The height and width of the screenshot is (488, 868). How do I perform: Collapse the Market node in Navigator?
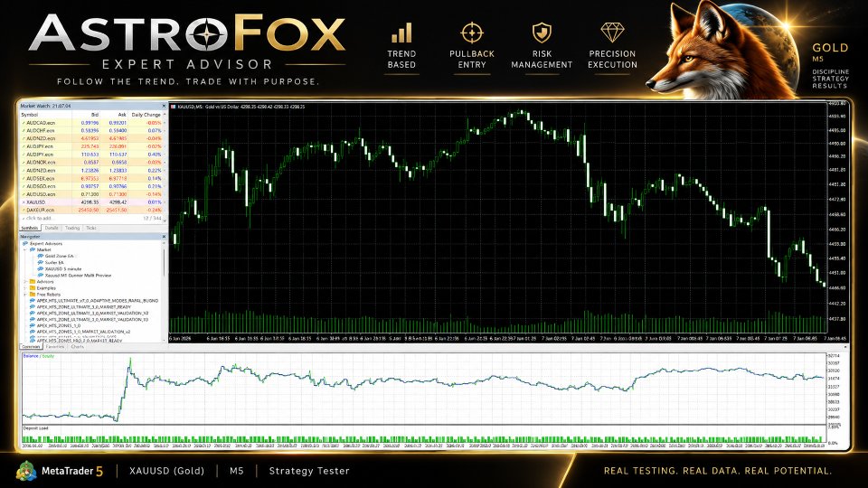(25, 249)
